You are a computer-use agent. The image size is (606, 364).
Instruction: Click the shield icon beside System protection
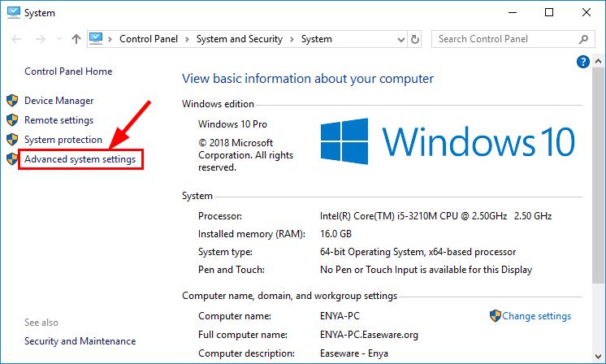coord(11,140)
